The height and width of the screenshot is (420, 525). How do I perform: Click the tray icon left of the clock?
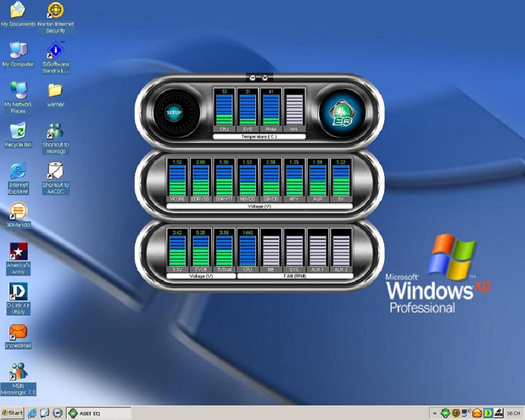point(498,413)
